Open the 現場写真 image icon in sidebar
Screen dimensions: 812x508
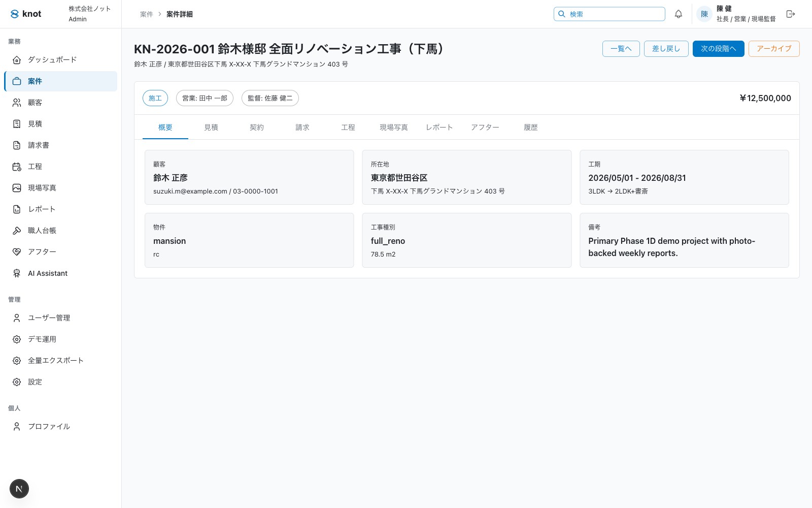click(x=17, y=188)
